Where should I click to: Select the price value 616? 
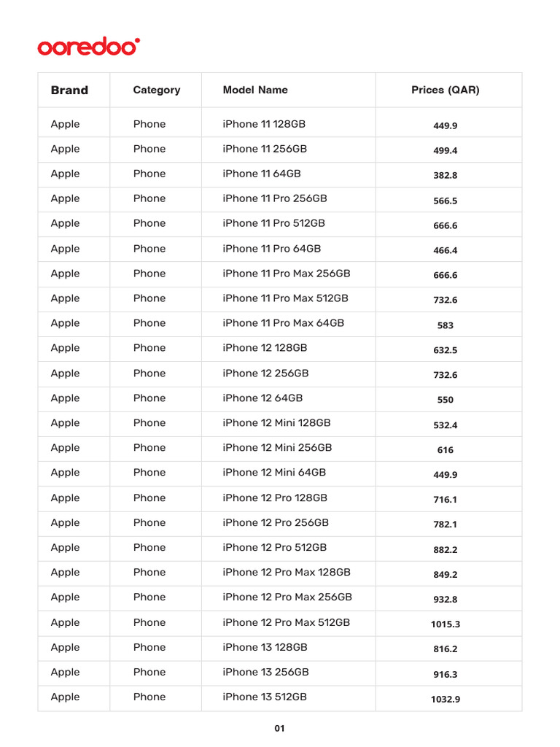(x=446, y=450)
